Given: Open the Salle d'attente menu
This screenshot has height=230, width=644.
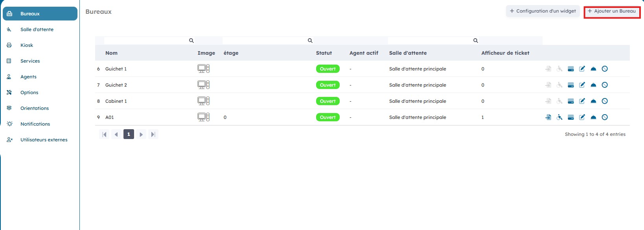Looking at the screenshot, I should tap(37, 30).
